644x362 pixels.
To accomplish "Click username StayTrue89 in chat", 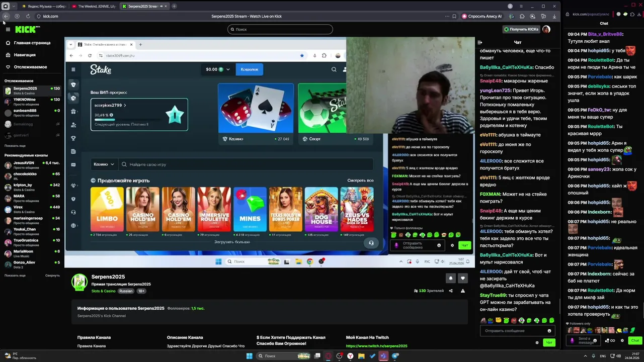I will point(493,295).
